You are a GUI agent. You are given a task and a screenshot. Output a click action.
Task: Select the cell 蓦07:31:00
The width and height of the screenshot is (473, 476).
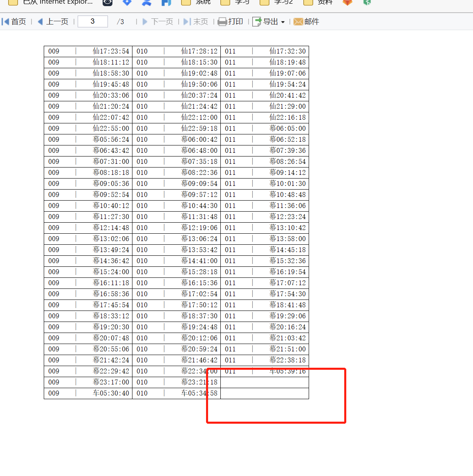coord(111,161)
